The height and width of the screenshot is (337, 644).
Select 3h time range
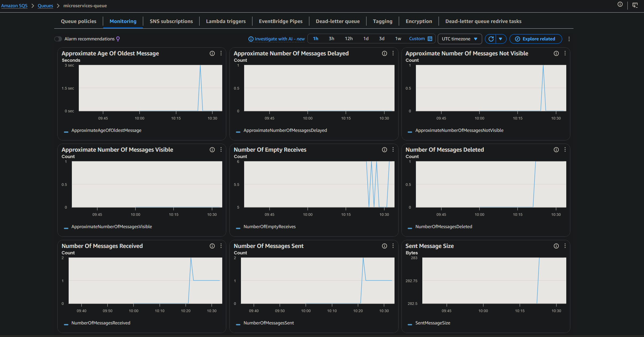click(x=331, y=39)
